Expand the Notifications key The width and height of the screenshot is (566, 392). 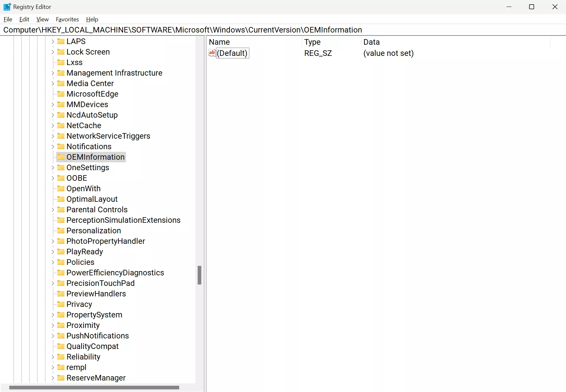pyautogui.click(x=53, y=147)
